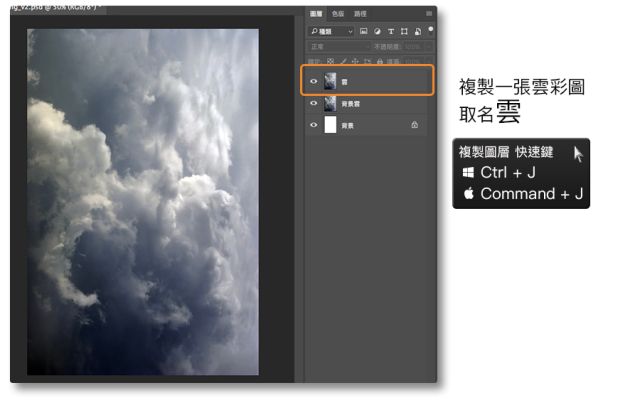The image size is (640, 400).
Task: Hide the 雲 layer with eye icon
Action: (x=314, y=81)
